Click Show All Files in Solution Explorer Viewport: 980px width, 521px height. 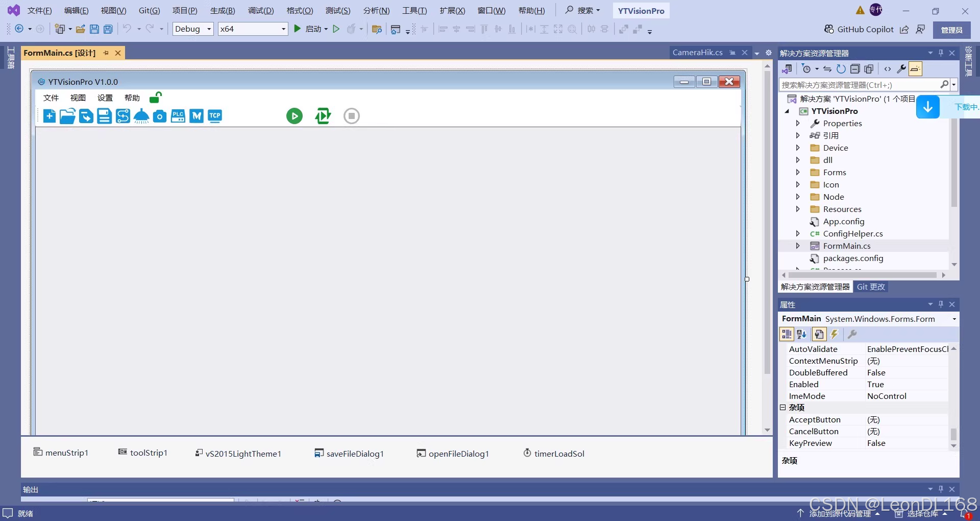click(x=869, y=69)
